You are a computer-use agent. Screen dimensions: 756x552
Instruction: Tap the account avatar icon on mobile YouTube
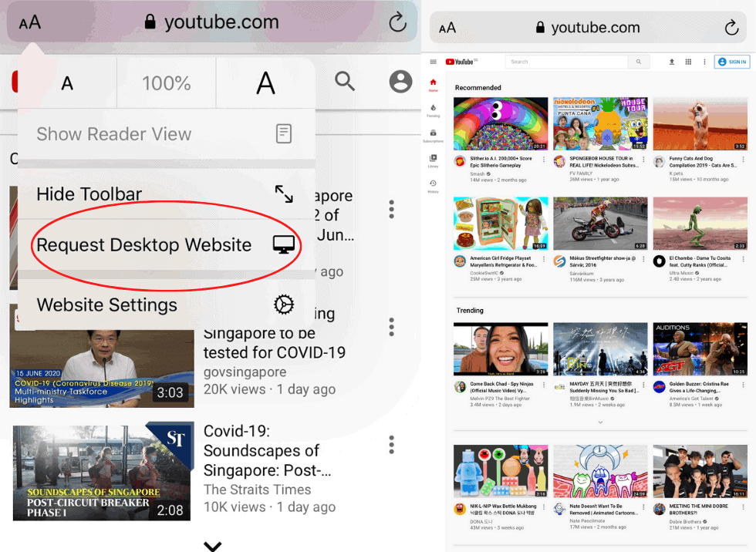tap(400, 82)
